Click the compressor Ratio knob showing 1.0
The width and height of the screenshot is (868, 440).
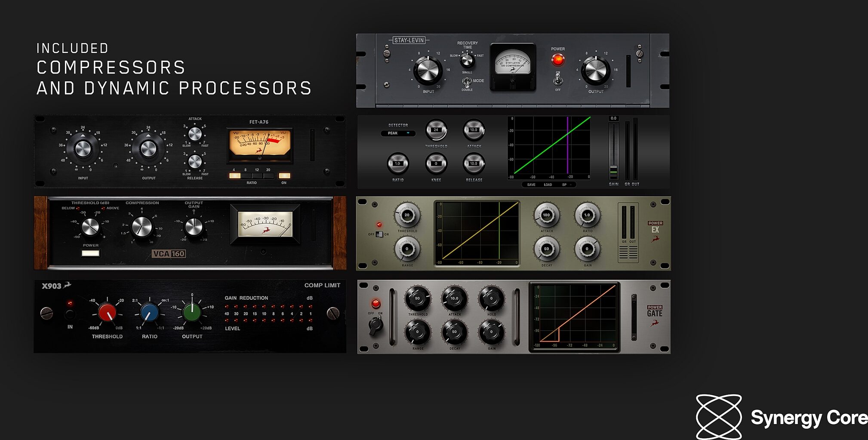coord(398,163)
